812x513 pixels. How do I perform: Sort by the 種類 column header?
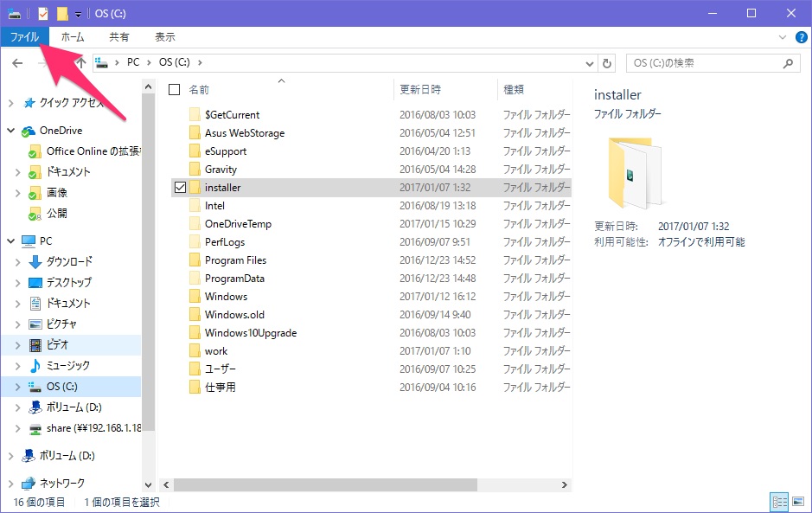click(x=514, y=90)
